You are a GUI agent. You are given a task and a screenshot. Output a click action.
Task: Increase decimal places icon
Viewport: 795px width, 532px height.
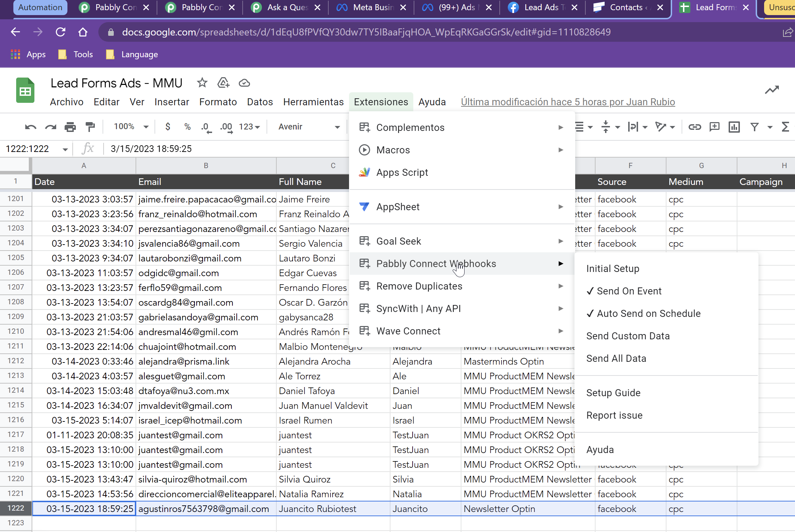click(226, 127)
